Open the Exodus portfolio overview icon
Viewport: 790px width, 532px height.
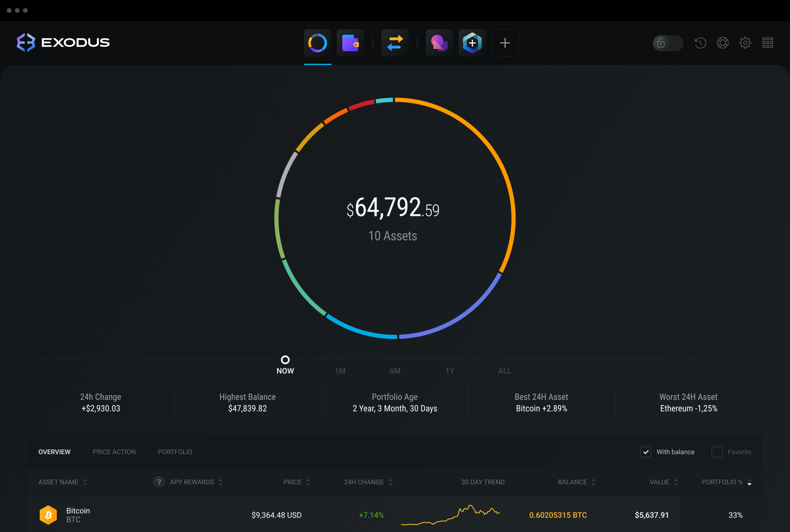point(318,41)
